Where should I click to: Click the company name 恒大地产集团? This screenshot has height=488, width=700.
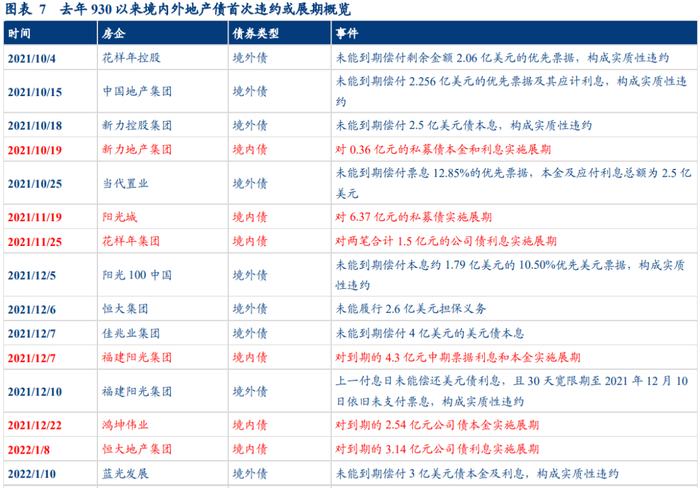click(137, 449)
